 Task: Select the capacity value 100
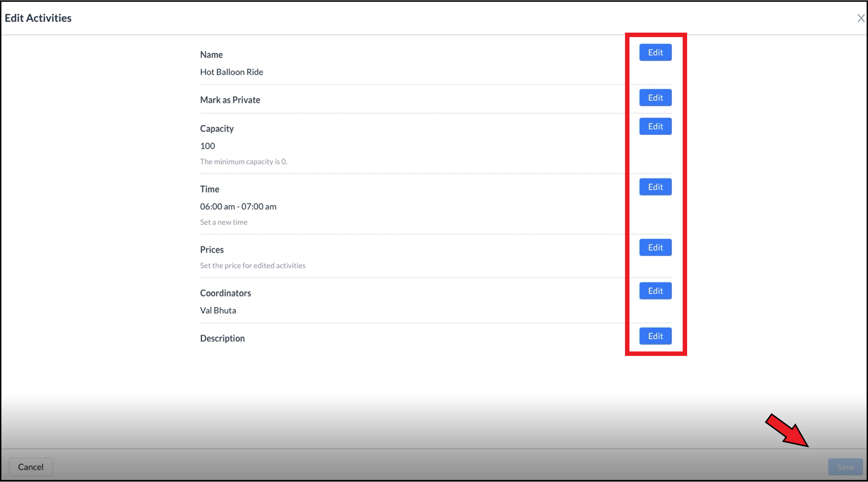207,146
